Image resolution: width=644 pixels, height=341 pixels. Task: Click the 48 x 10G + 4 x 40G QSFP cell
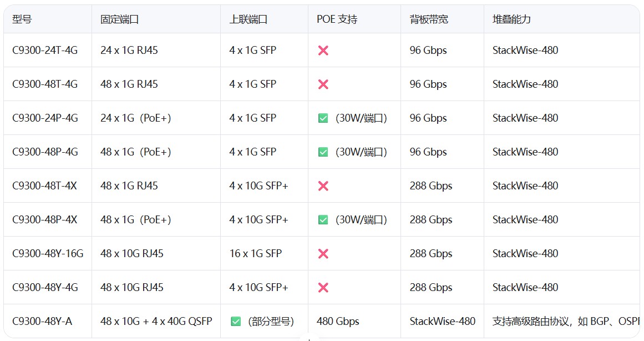tap(156, 322)
